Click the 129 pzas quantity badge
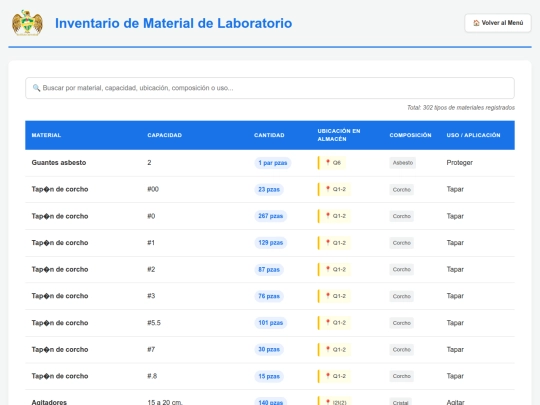This screenshot has width=540, height=405. pyautogui.click(x=270, y=243)
